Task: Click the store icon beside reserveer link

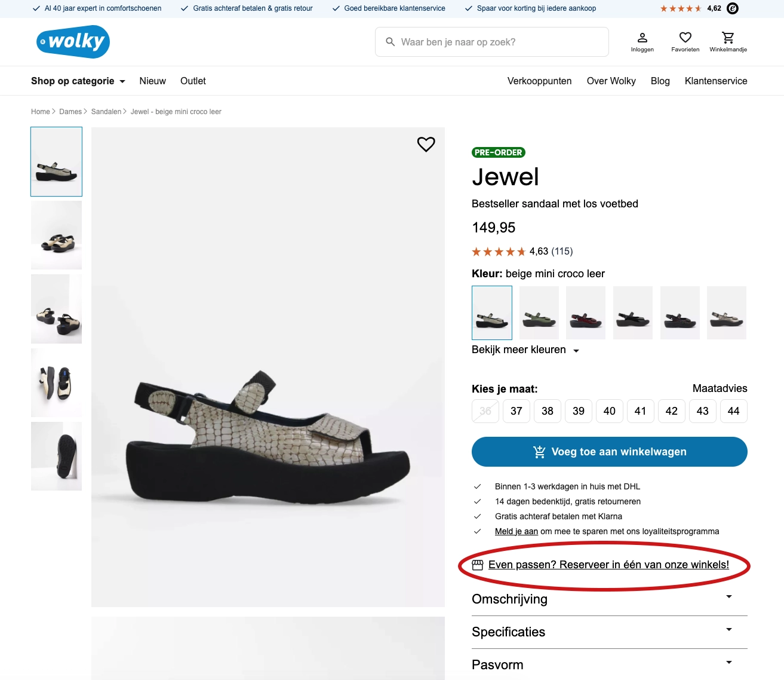Action: coord(478,565)
